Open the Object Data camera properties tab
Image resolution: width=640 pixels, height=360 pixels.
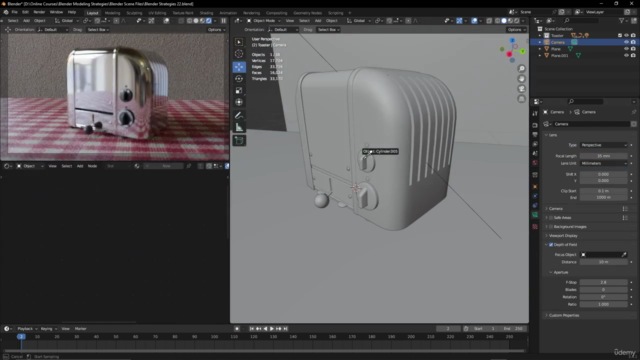535,215
